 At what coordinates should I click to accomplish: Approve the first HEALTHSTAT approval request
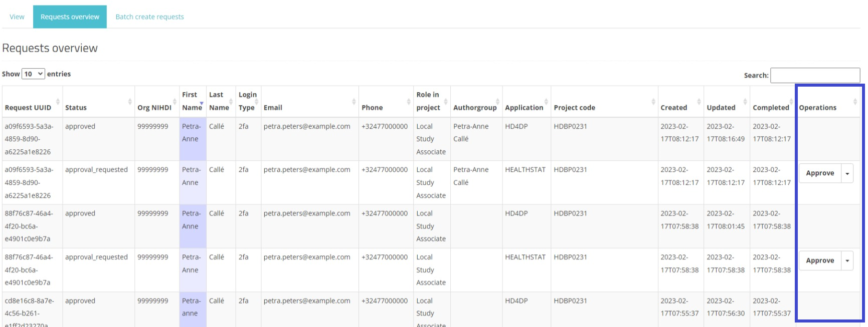pos(819,173)
